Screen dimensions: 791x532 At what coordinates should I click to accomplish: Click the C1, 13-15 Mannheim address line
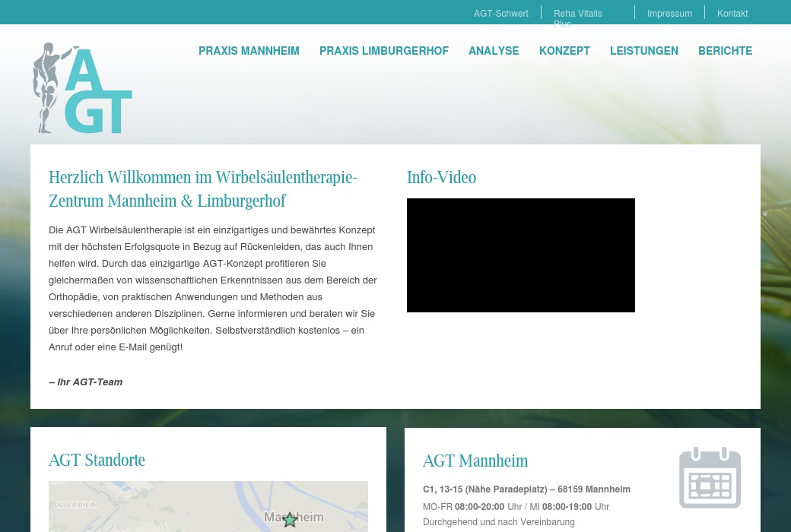[x=526, y=489]
